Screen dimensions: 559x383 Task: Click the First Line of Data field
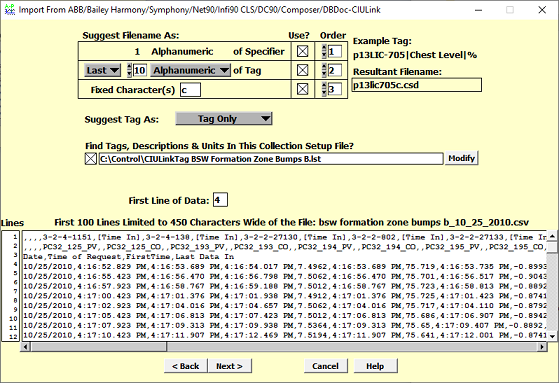click(x=220, y=200)
